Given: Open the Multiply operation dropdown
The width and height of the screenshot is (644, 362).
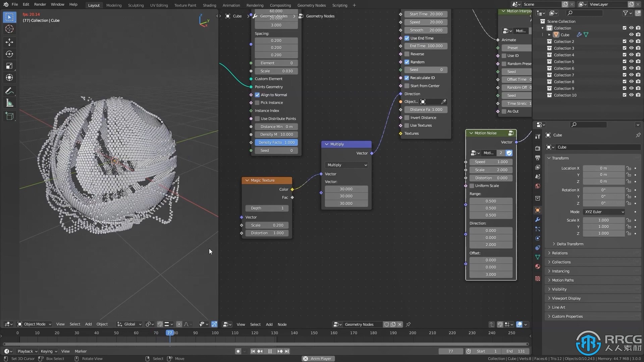Looking at the screenshot, I should [x=346, y=165].
